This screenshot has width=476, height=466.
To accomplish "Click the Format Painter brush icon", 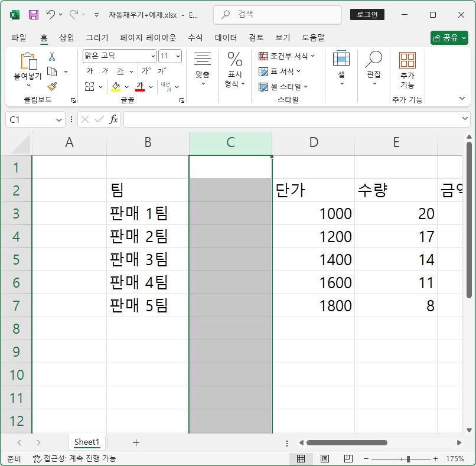I will 52,87.
